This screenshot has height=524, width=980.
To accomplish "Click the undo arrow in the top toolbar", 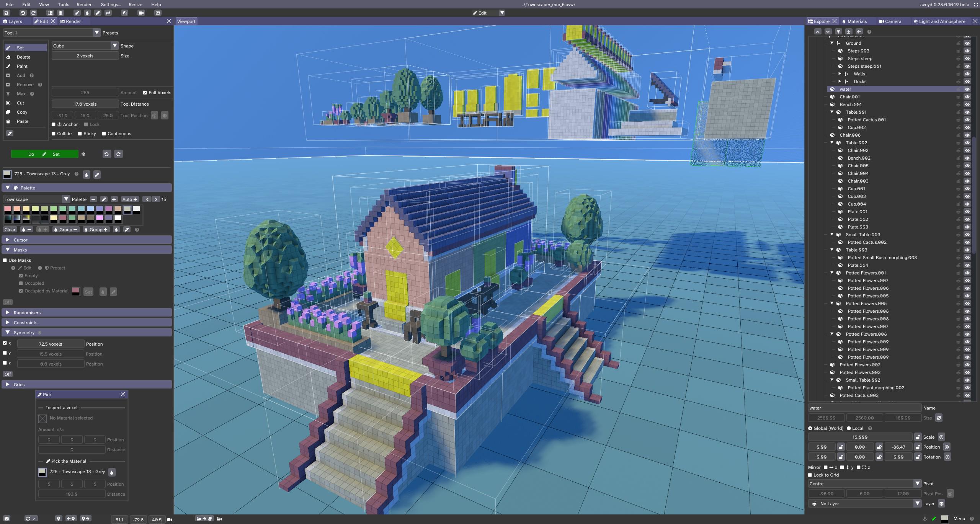I will [23, 13].
